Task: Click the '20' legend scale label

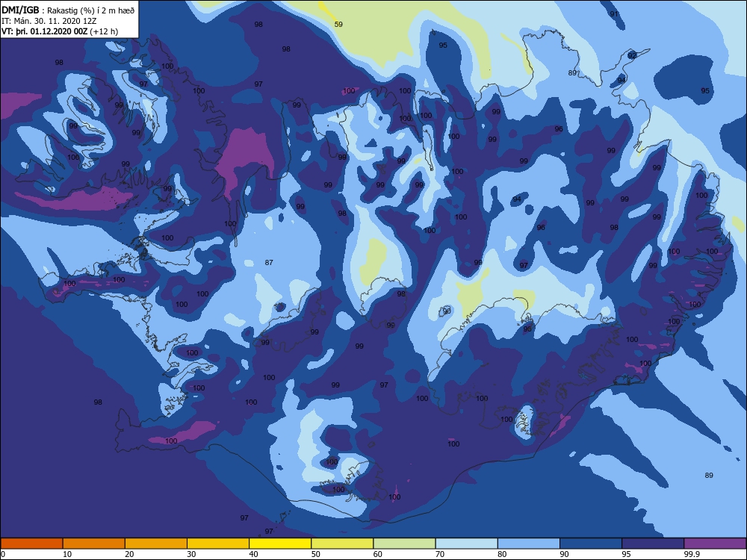Action: coord(129,554)
